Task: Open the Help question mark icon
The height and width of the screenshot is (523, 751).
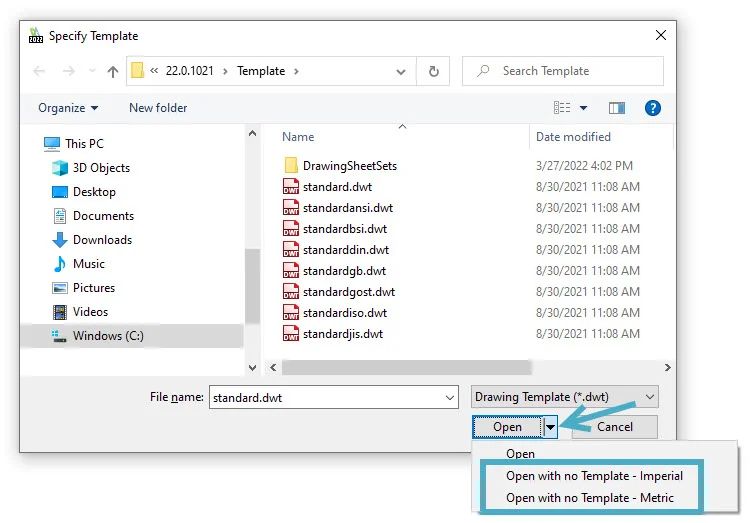Action: pos(652,108)
